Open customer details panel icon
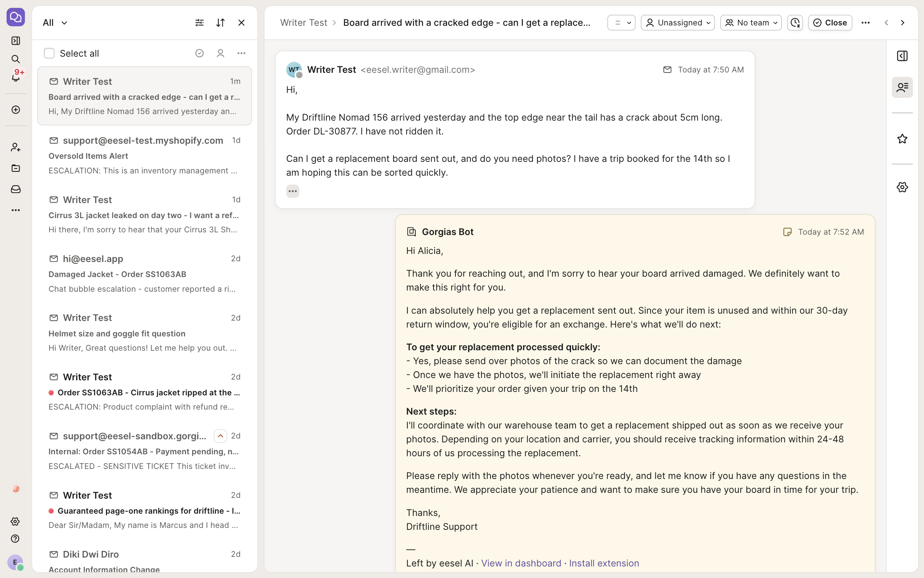 pos(902,87)
